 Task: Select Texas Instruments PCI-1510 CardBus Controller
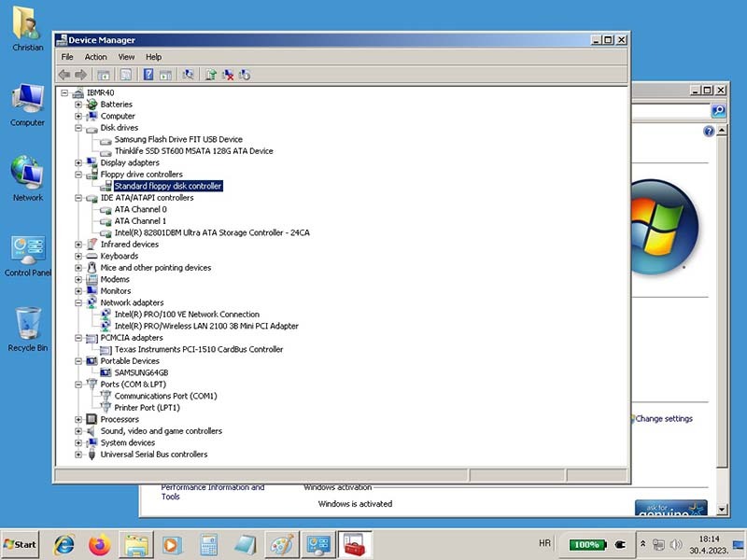pos(198,349)
